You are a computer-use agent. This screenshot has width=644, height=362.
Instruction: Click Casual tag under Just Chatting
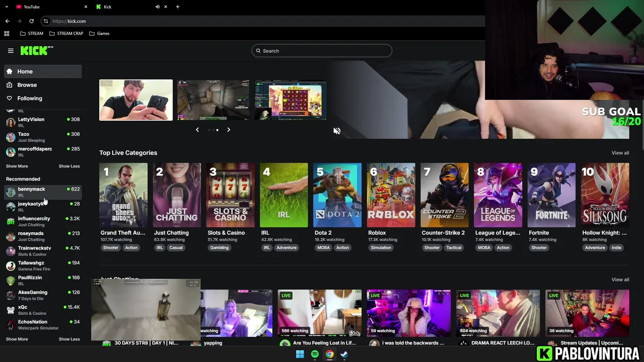click(x=176, y=247)
